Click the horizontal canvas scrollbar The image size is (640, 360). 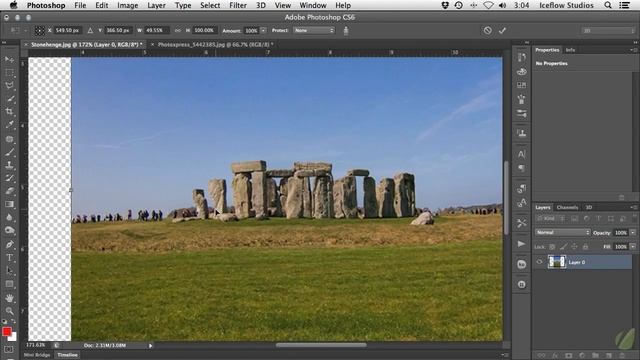321,345
